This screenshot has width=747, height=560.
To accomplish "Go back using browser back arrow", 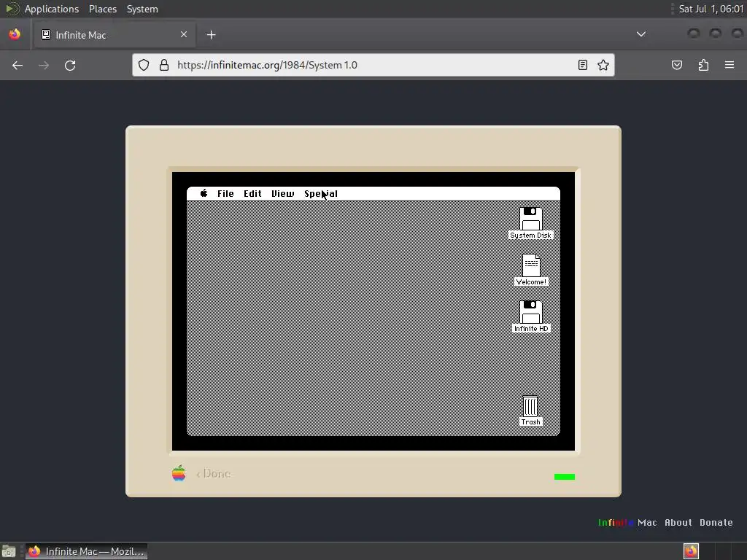I will (x=18, y=65).
